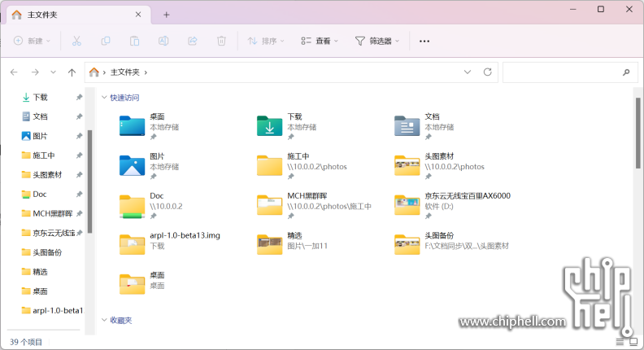644x350 pixels.
Task: Unpin 头图素材 via sidebar pin icon
Action: (x=79, y=175)
